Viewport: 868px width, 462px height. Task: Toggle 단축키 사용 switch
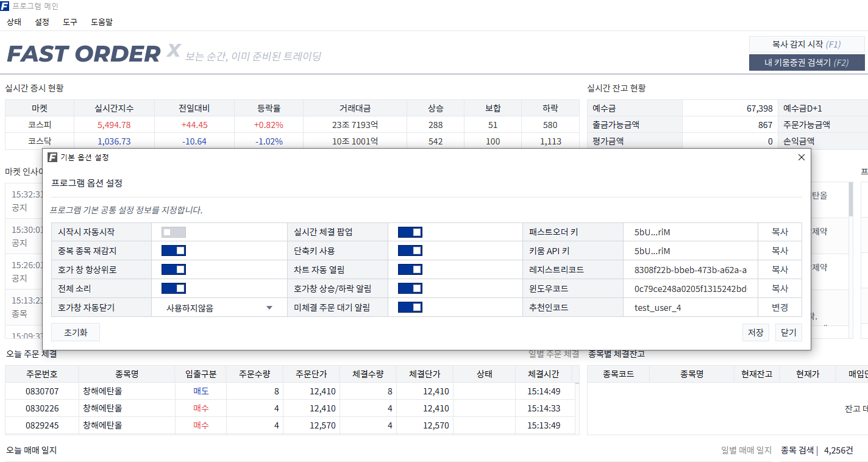(410, 251)
